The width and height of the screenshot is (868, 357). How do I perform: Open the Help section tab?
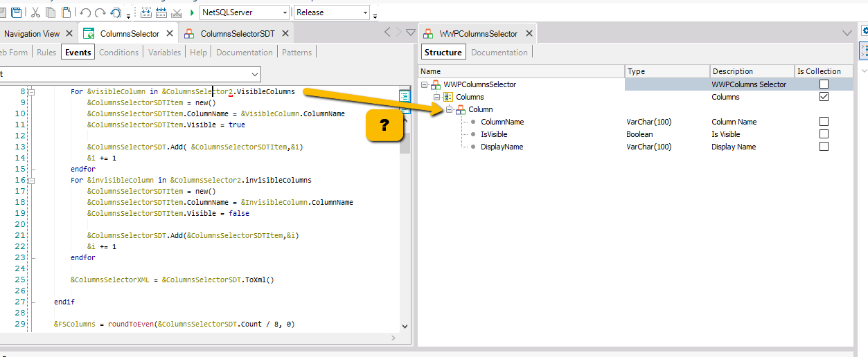(198, 52)
